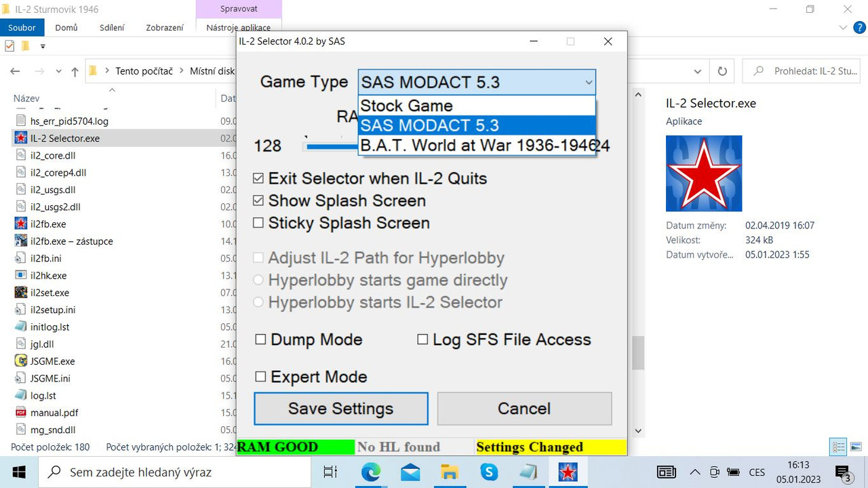Click the Prohledat search box

pos(802,71)
